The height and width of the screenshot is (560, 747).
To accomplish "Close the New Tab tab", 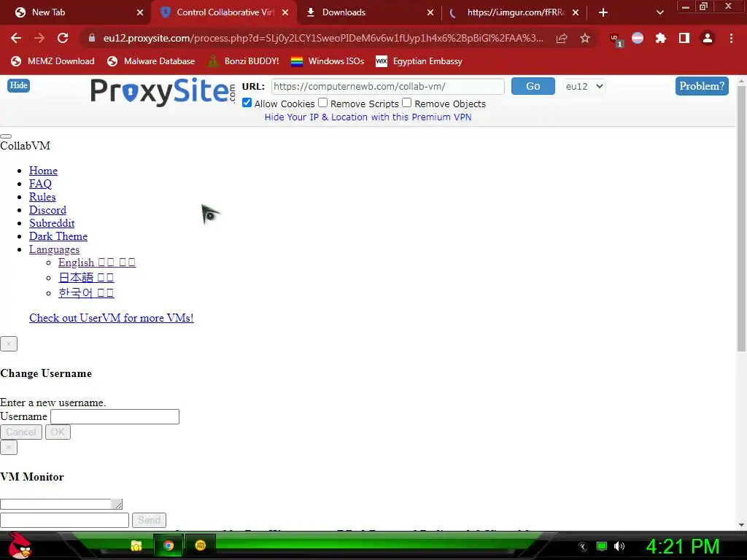I will (x=140, y=12).
